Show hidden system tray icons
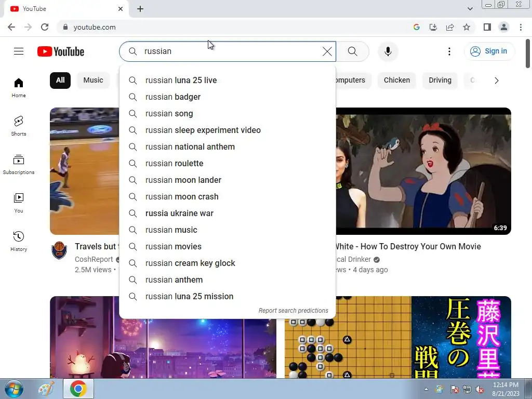This screenshot has height=399, width=532. [426, 389]
